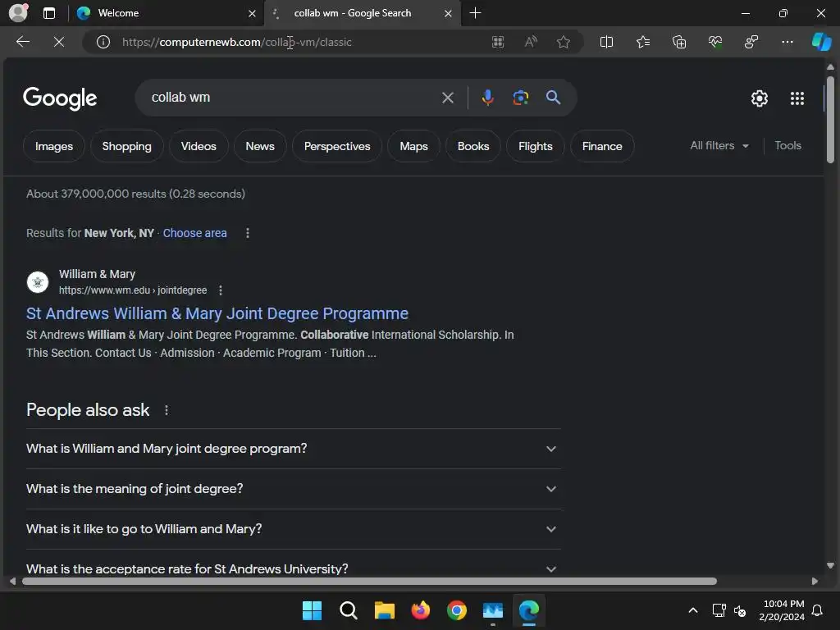The image size is (840, 630).
Task: Launch Google Chrome from taskbar
Action: click(x=457, y=610)
